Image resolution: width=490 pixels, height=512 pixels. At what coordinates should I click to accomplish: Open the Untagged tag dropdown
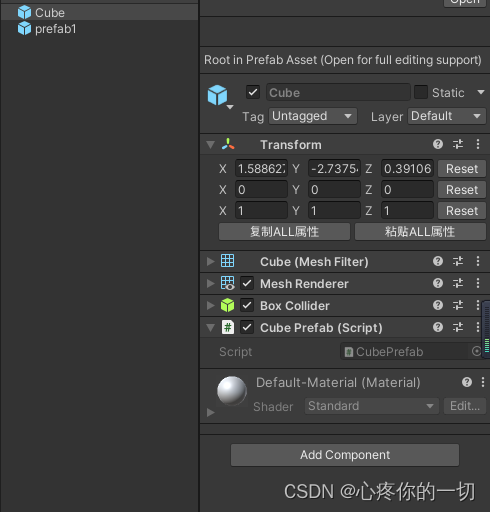click(313, 116)
